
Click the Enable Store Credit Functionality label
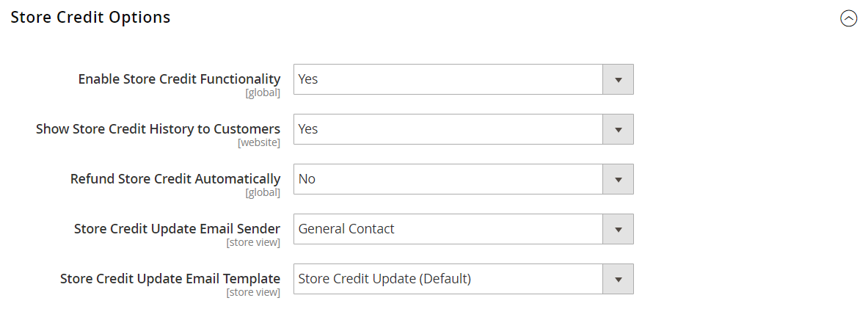coord(179,79)
